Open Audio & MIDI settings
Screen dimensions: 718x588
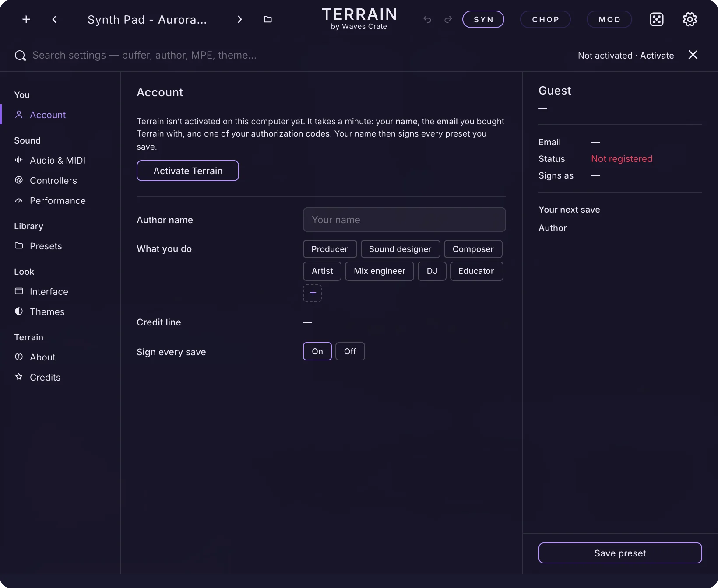click(60, 160)
